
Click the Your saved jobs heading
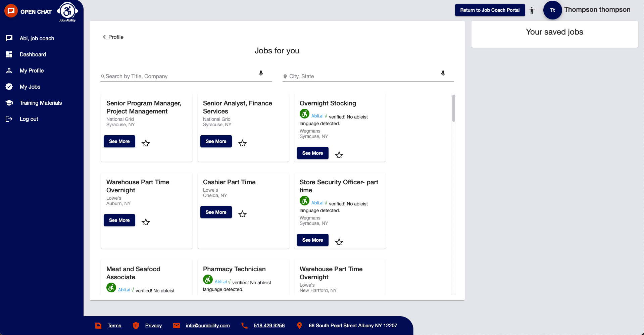pos(554,32)
